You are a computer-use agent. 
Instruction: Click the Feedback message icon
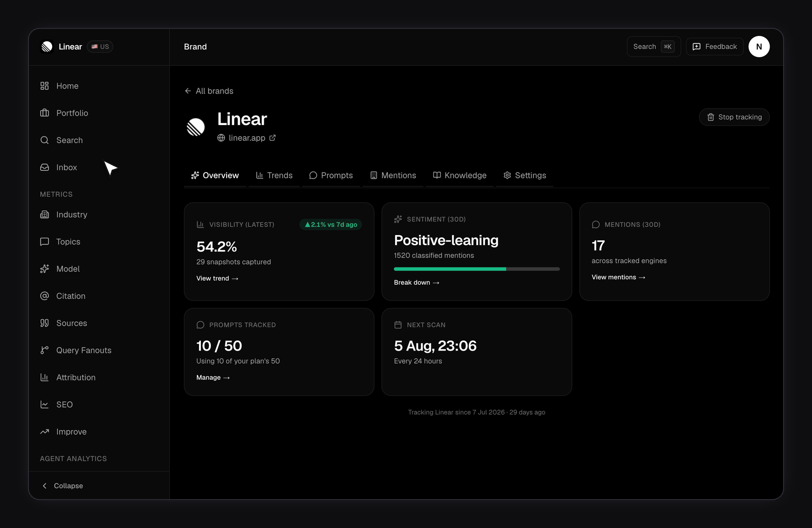click(697, 47)
